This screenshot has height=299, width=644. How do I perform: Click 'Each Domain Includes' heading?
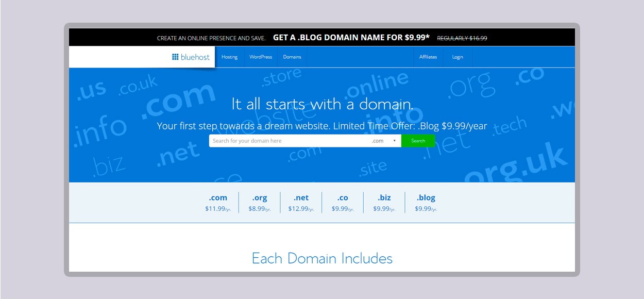[322, 258]
